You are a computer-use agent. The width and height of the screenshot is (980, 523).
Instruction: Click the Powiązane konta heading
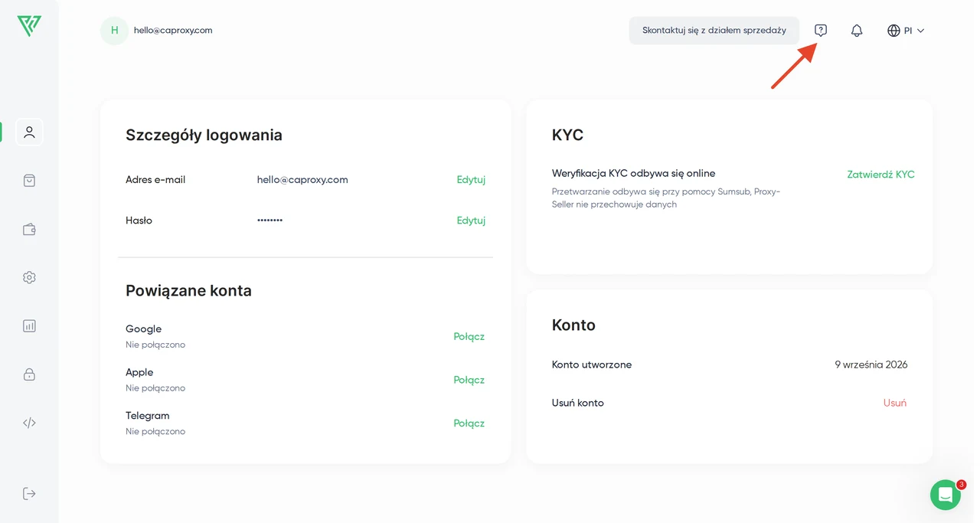pyautogui.click(x=188, y=291)
